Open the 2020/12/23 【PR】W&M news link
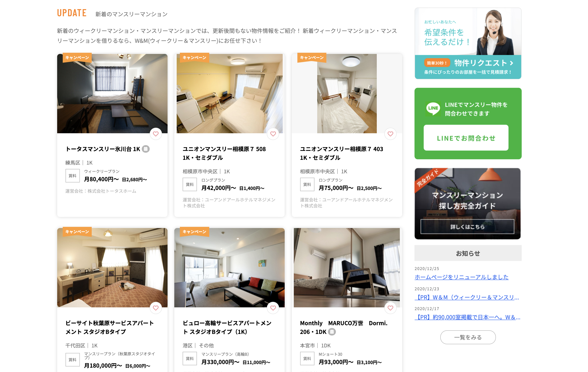 click(467, 297)
